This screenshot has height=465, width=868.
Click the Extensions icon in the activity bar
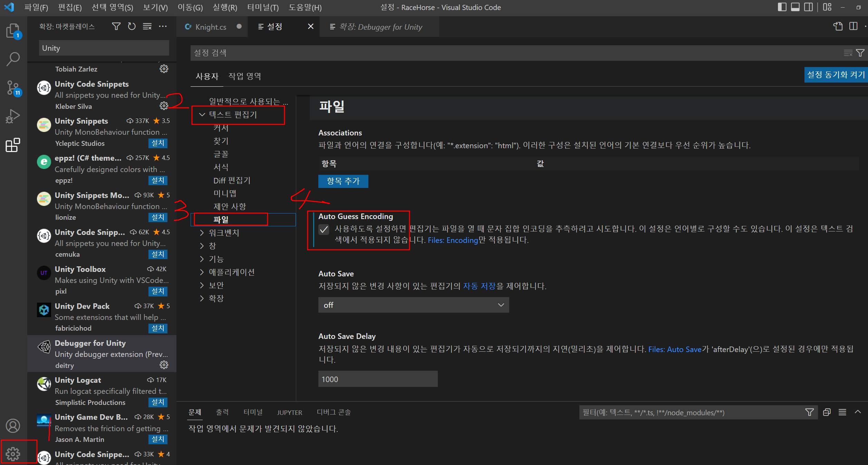pos(13,145)
